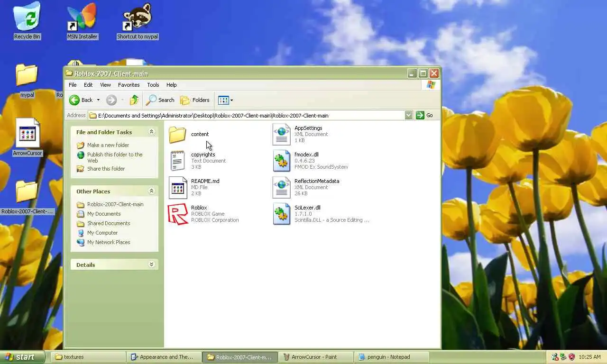
Task: Open the View menu
Action: (105, 85)
